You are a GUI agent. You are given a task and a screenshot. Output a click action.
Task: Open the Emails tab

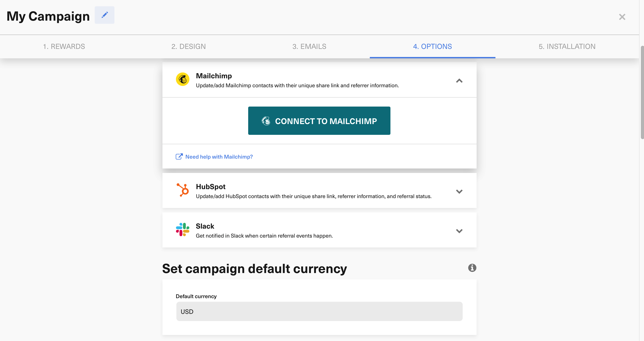309,46
